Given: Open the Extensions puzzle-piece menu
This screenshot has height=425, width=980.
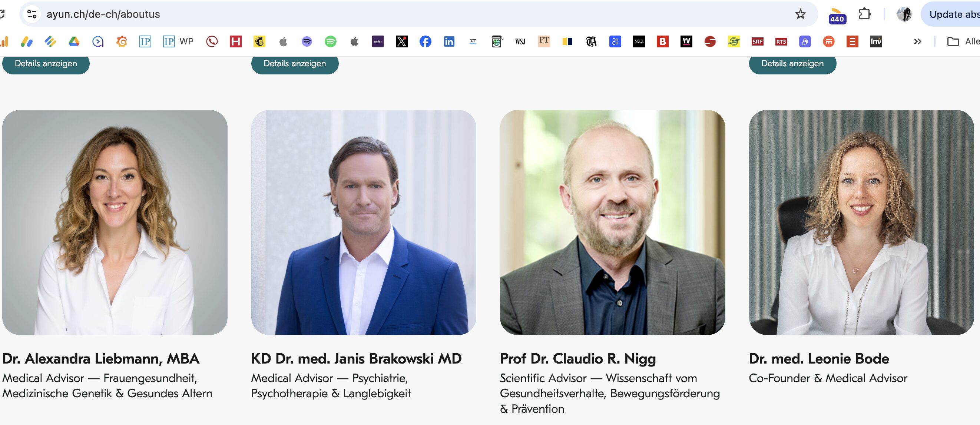Looking at the screenshot, I should coord(864,14).
